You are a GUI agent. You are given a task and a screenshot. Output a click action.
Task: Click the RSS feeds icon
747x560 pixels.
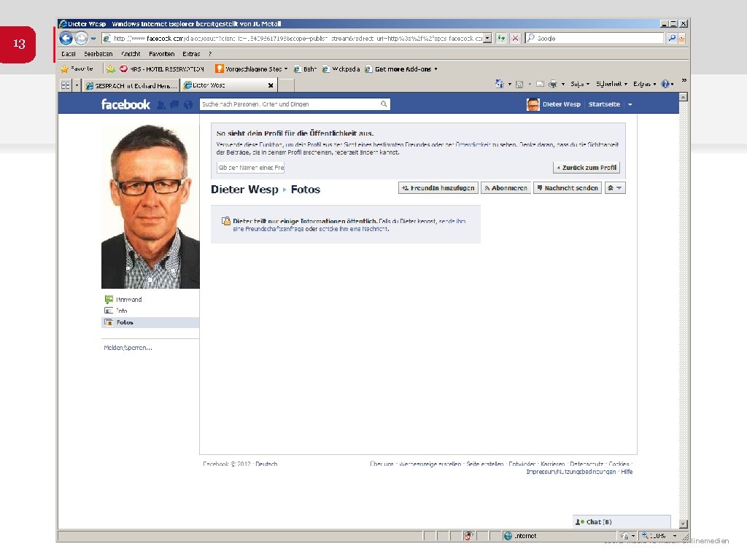pos(519,85)
